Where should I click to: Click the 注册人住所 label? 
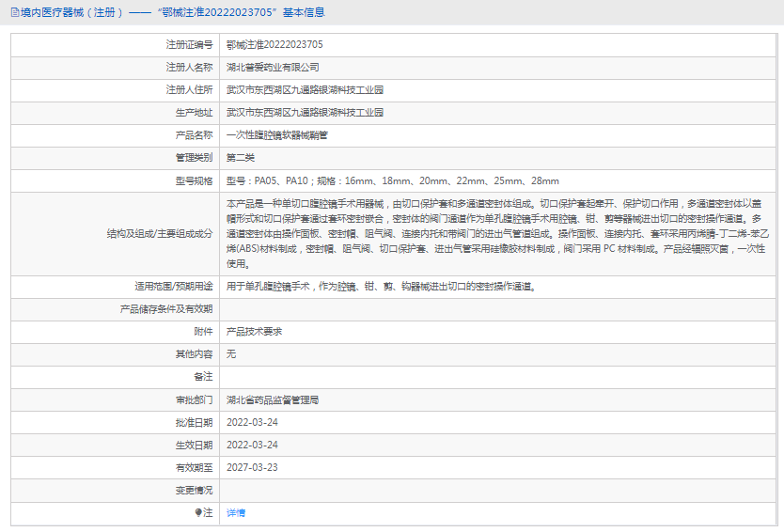190,89
